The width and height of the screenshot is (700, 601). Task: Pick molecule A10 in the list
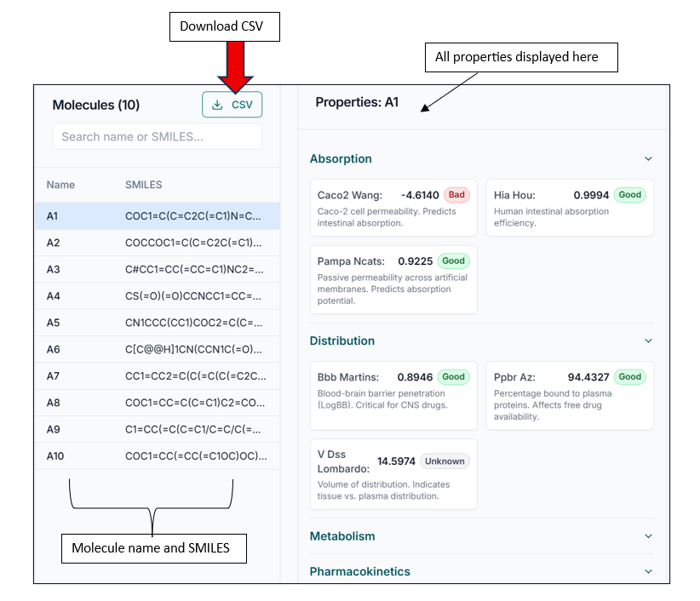click(158, 456)
